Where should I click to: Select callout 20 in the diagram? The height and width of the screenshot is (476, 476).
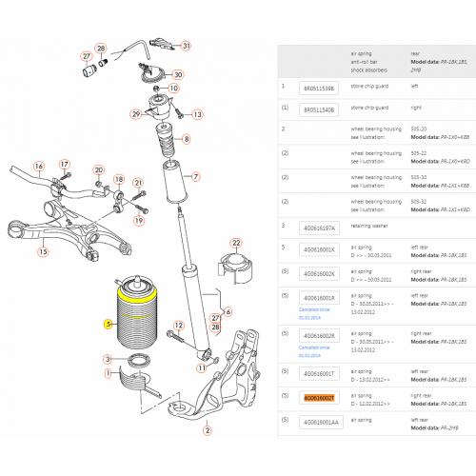[x=99, y=170]
